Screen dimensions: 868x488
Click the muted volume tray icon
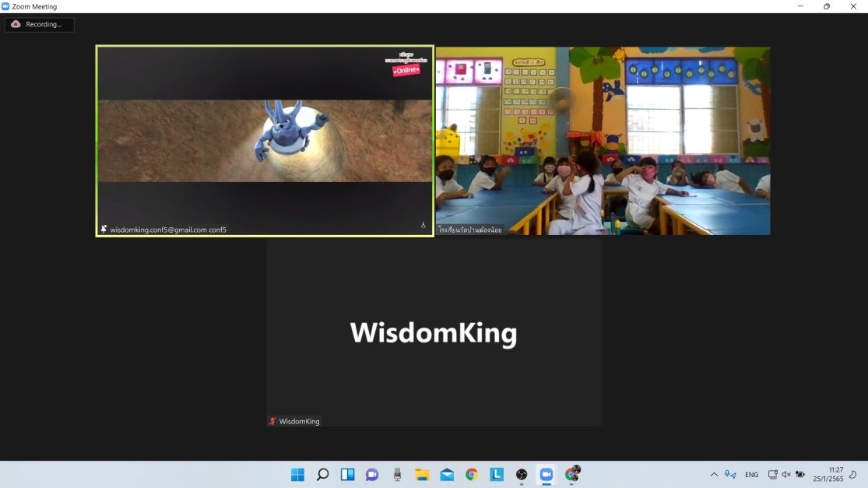786,474
